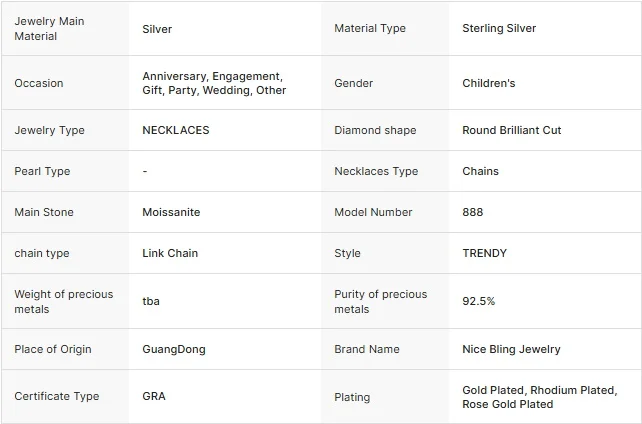Click the "GRA" certificate type value

(154, 397)
